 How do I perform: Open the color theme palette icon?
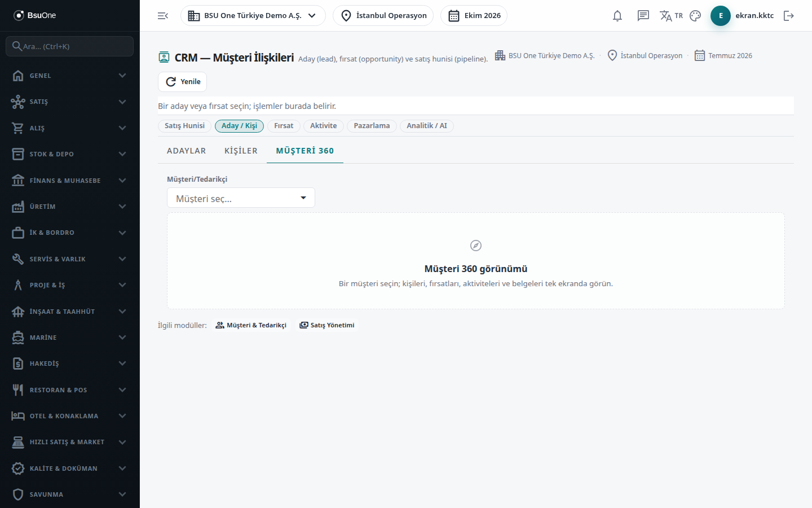click(695, 16)
